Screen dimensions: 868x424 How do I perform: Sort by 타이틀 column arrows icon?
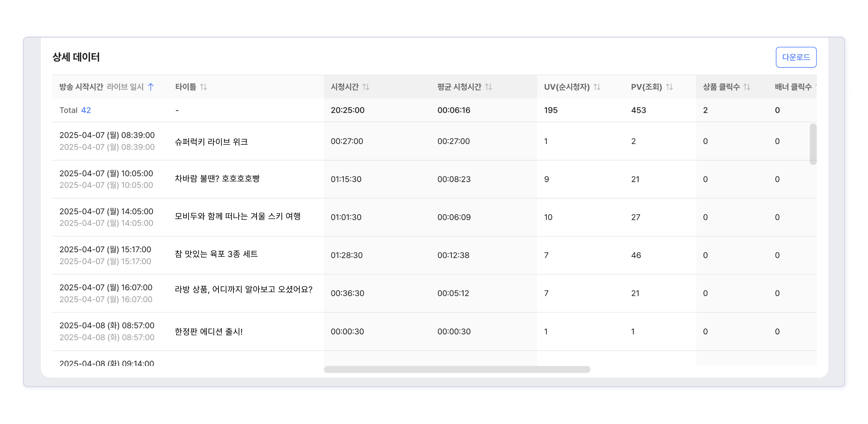(x=204, y=87)
